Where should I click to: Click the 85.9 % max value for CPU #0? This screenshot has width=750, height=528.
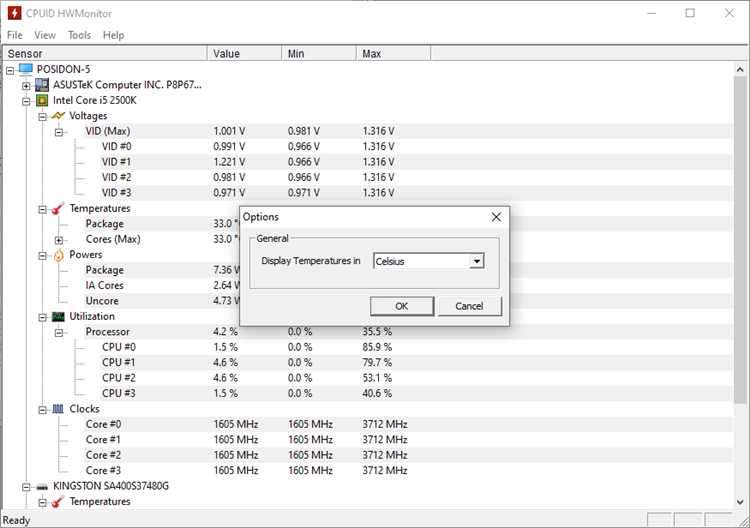(x=377, y=347)
